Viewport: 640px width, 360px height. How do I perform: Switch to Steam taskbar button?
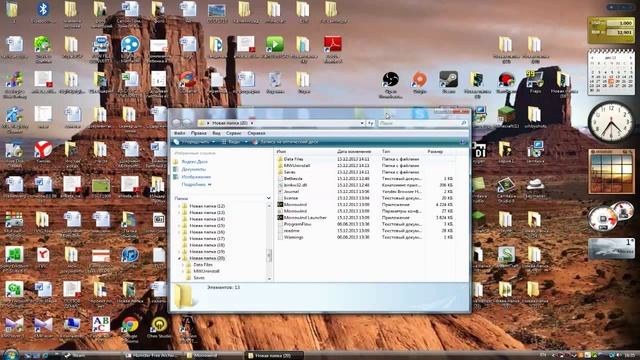(93, 356)
